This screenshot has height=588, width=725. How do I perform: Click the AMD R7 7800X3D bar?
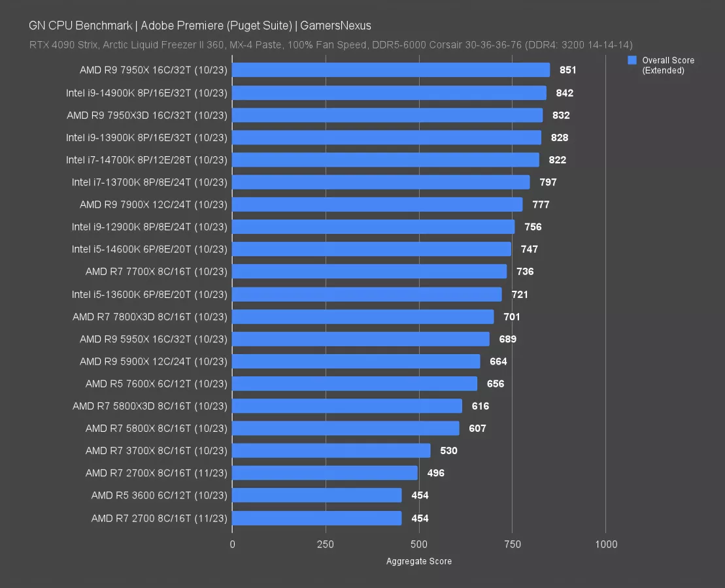363,316
